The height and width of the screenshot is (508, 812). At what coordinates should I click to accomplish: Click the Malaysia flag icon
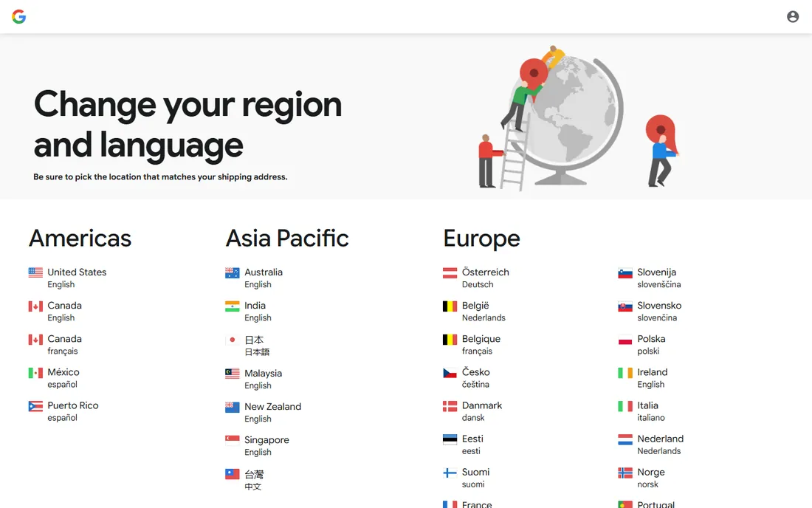(x=233, y=374)
